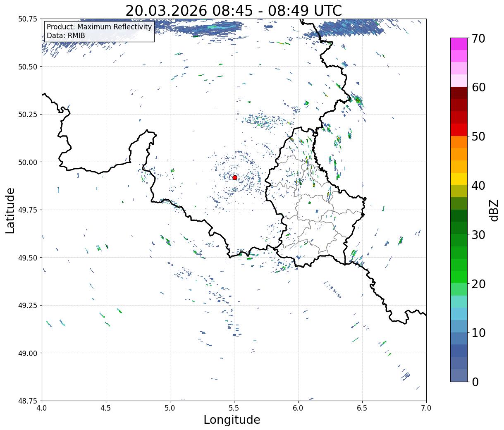
Task: Click the colorbar tick label 50
Action: (478, 136)
